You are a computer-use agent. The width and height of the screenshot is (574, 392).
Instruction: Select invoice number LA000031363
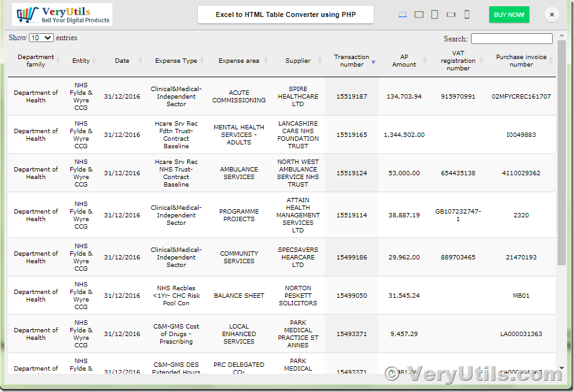[x=521, y=334]
